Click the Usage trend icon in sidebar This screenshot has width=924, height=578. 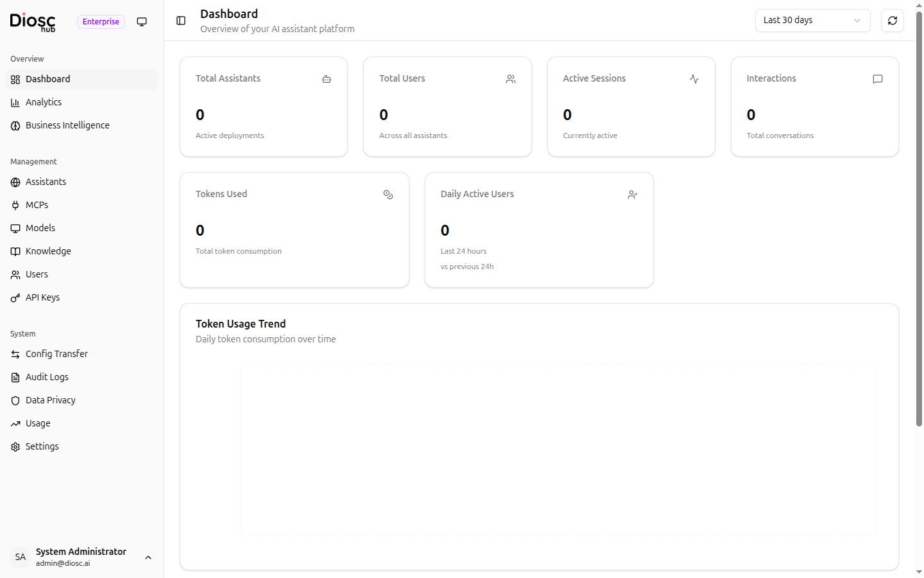[x=15, y=424]
